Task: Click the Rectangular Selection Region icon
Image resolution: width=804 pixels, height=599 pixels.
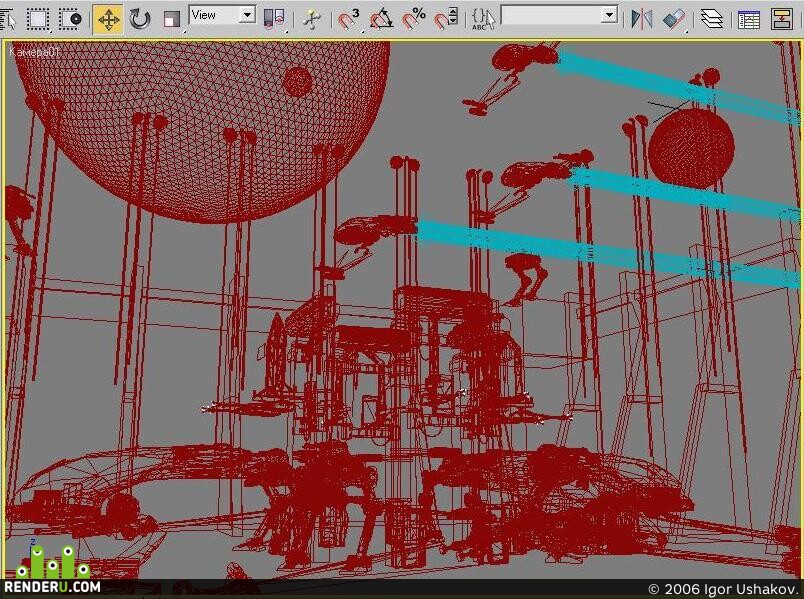Action: [x=38, y=19]
